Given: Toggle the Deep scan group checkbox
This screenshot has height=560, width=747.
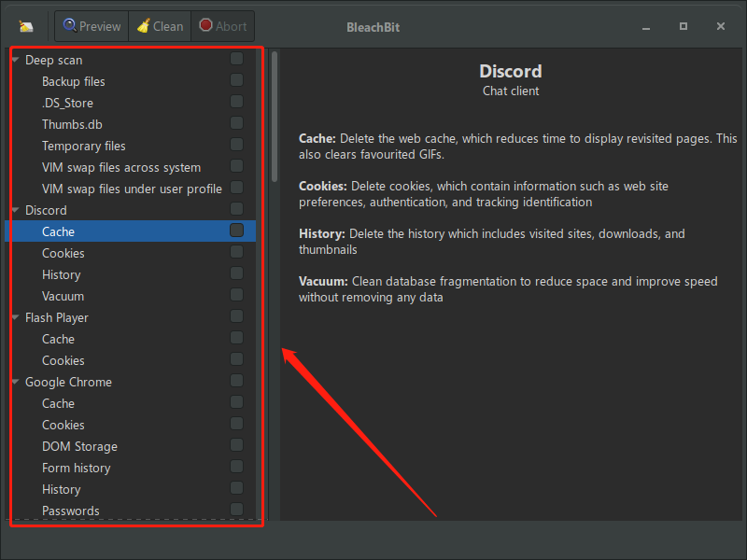Looking at the screenshot, I should pos(236,59).
